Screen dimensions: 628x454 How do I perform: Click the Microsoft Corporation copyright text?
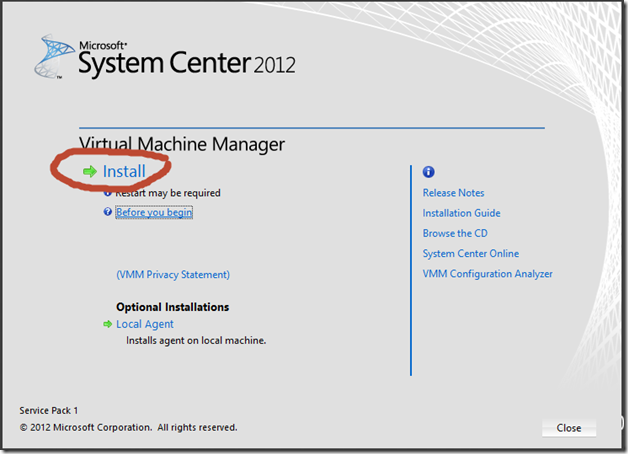[128, 428]
